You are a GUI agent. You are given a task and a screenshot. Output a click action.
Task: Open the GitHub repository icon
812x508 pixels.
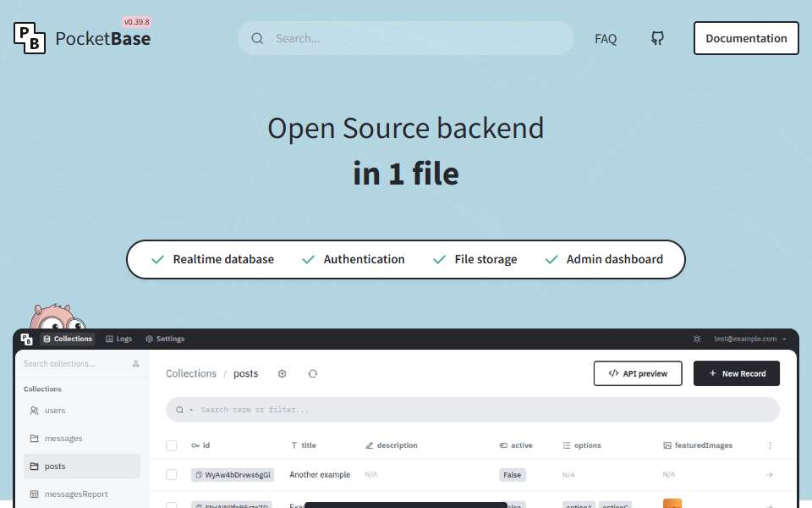click(657, 38)
